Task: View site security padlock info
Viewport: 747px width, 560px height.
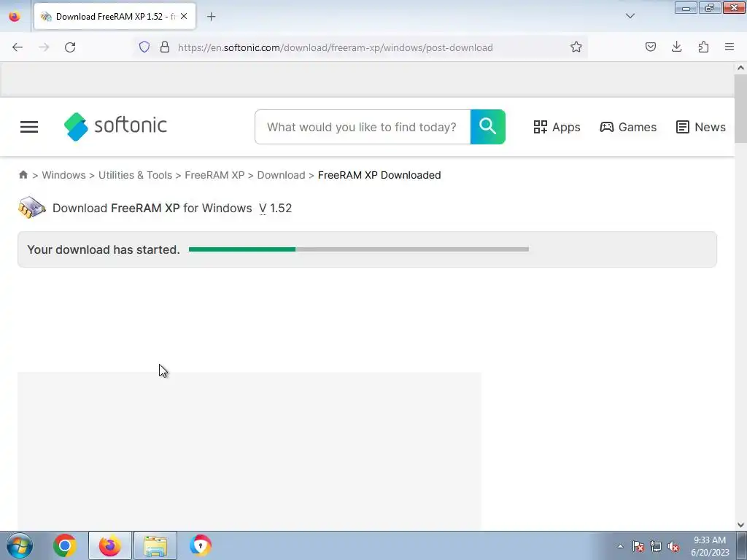Action: click(165, 47)
